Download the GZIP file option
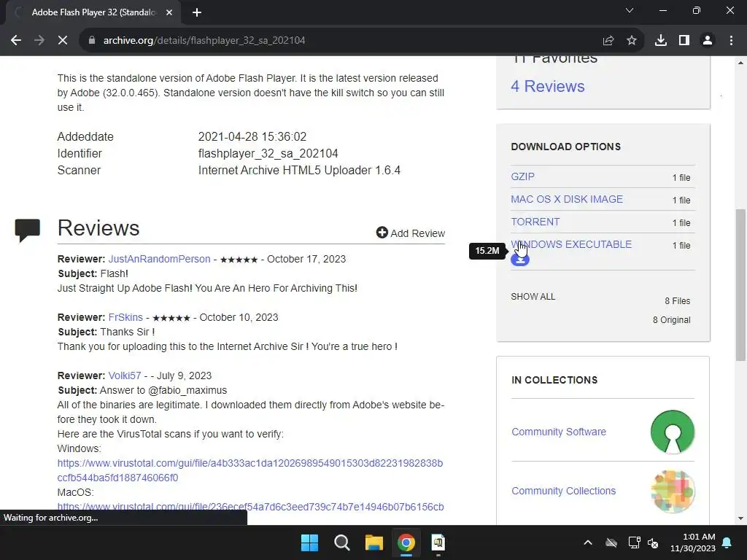This screenshot has height=560, width=747. coord(522,176)
